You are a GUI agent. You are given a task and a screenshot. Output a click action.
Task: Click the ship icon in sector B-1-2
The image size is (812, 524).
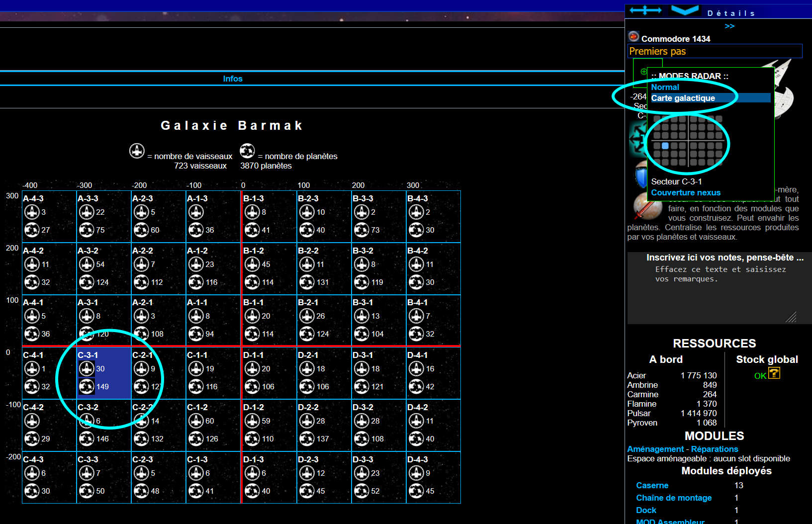[x=252, y=264]
